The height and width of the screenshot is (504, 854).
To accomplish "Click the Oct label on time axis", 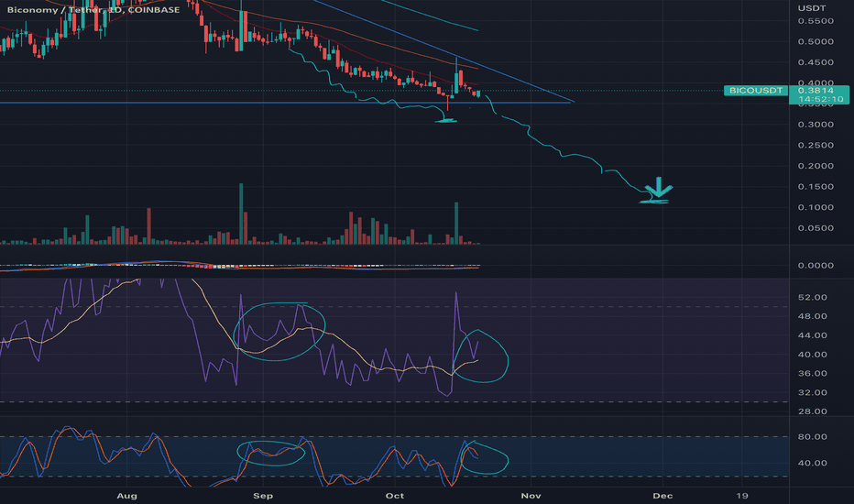I will (394, 495).
